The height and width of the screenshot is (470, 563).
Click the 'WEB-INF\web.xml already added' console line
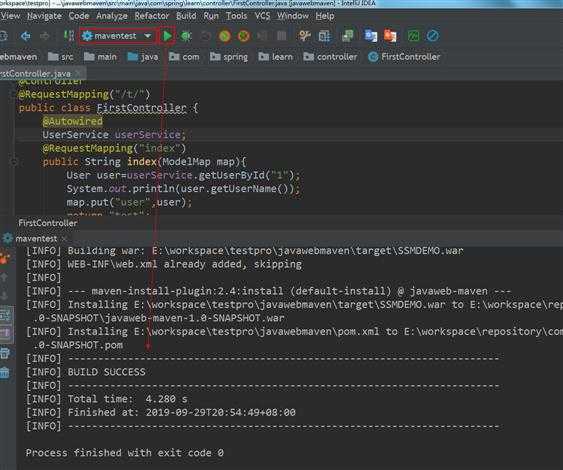coord(164,264)
